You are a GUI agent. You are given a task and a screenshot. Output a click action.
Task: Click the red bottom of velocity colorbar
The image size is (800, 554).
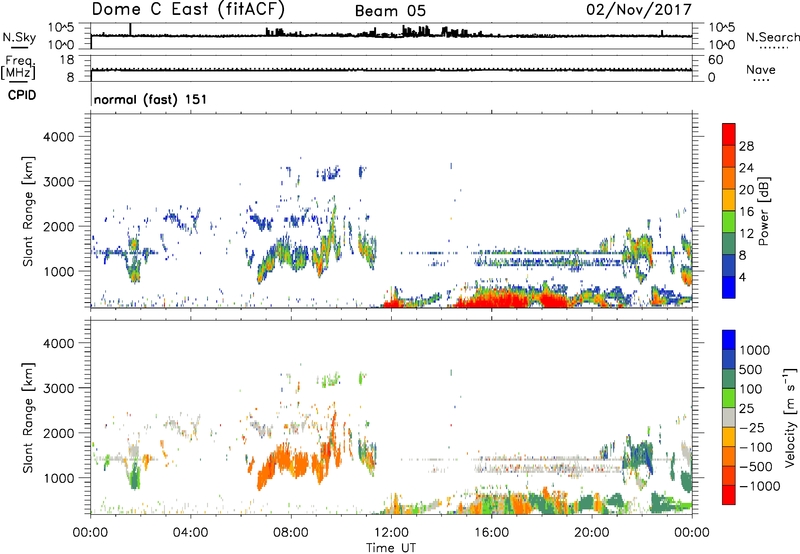point(729,495)
